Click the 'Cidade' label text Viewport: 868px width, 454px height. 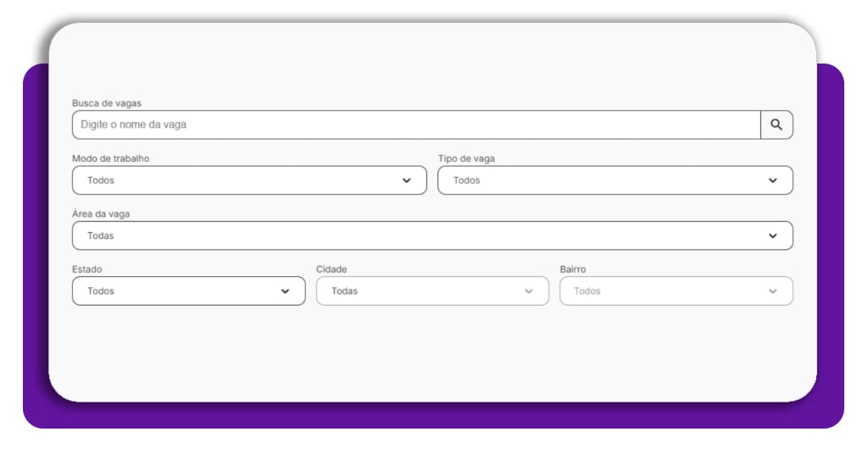[x=331, y=269]
